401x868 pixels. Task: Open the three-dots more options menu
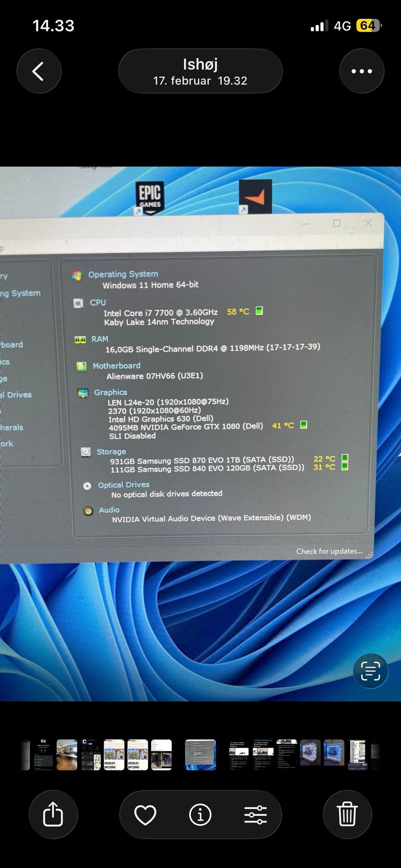(362, 71)
